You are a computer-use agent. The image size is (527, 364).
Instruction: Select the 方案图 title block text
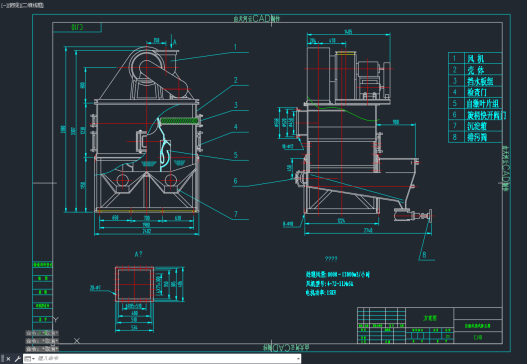[x=430, y=318]
